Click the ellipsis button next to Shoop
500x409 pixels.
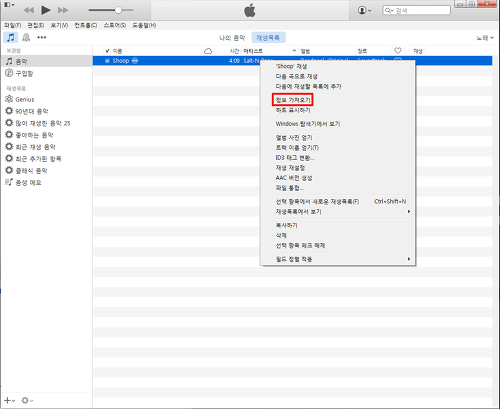pyautogui.click(x=135, y=61)
